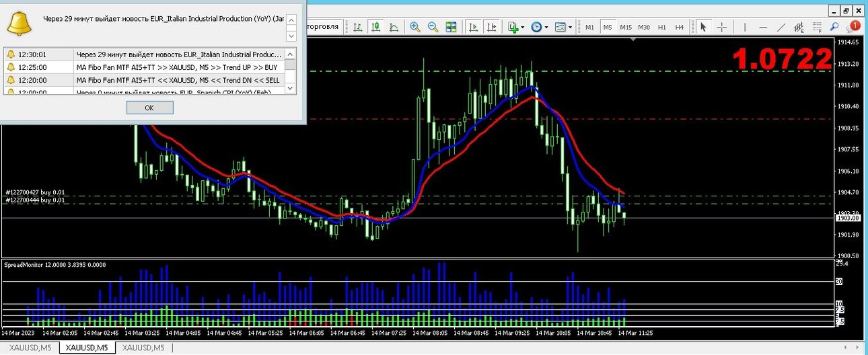Image resolution: width=868 pixels, height=355 pixels.
Task: Tile chart windows icon
Action: click(x=451, y=27)
